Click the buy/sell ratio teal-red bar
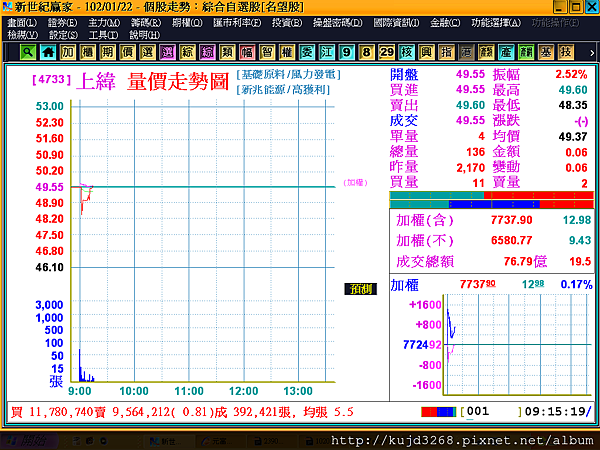The width and height of the screenshot is (600, 450). [x=491, y=195]
